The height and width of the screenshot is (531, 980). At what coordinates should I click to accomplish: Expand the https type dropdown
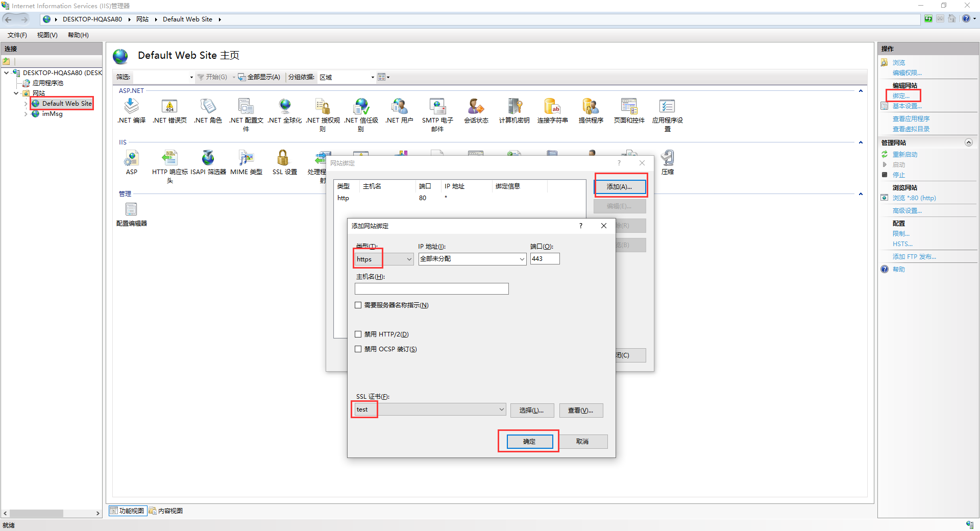(409, 259)
